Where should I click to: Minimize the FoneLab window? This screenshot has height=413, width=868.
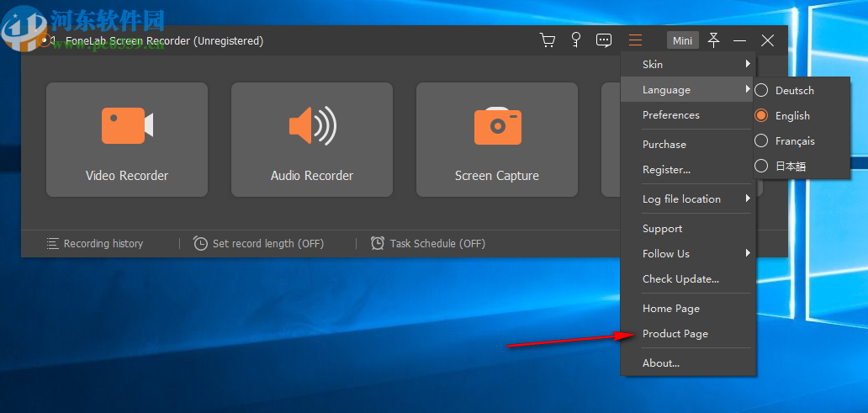(739, 40)
